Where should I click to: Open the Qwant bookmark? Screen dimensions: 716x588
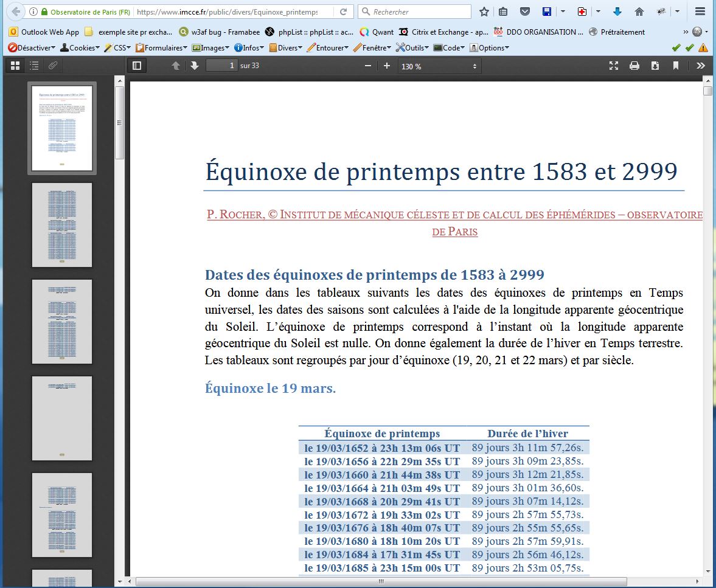click(x=377, y=32)
